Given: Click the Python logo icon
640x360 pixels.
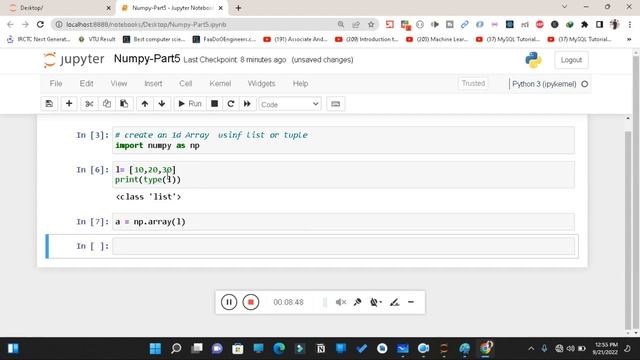Looking at the screenshot, I should 533,60.
